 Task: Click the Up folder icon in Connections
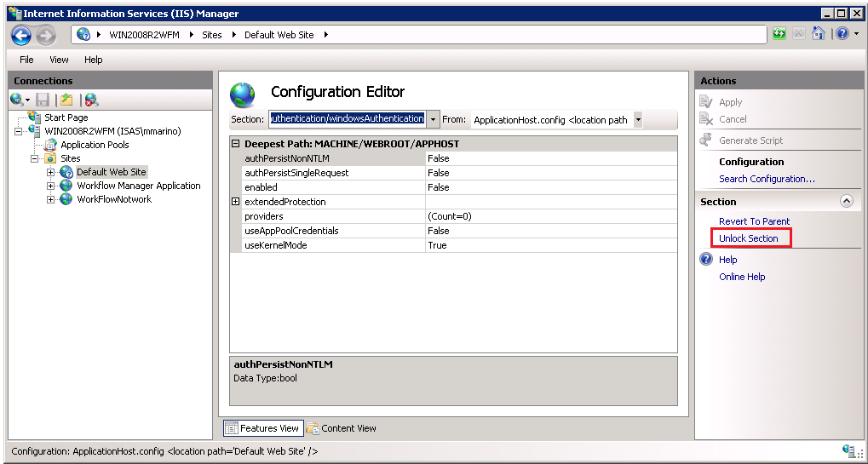tap(67, 100)
